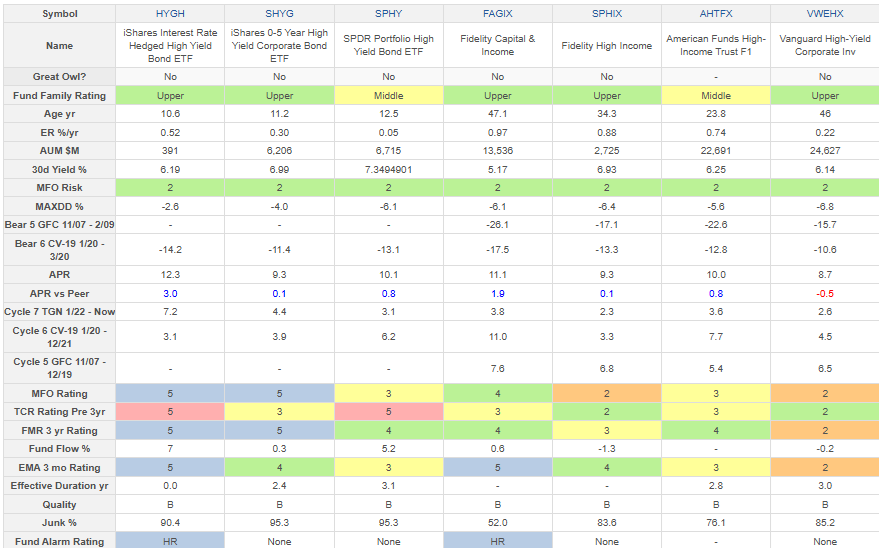Click the FAGIX symbol link
This screenshot has height=548, width=879.
[x=497, y=11]
